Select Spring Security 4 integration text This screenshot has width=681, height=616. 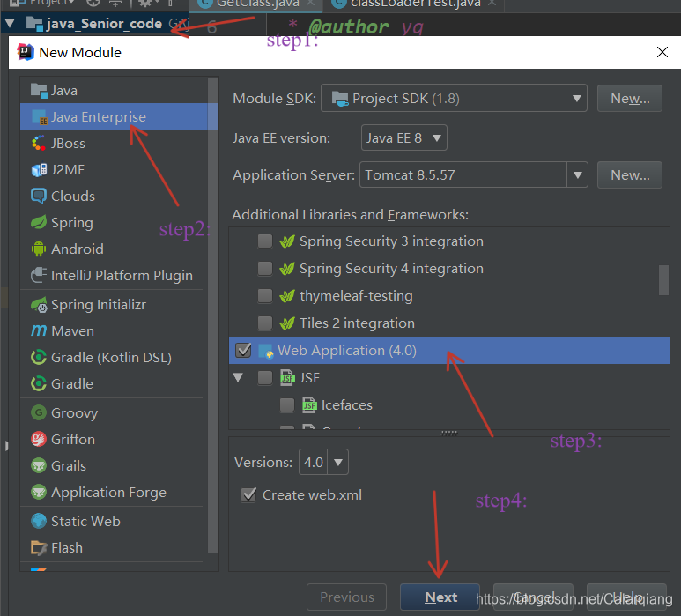[x=391, y=269]
